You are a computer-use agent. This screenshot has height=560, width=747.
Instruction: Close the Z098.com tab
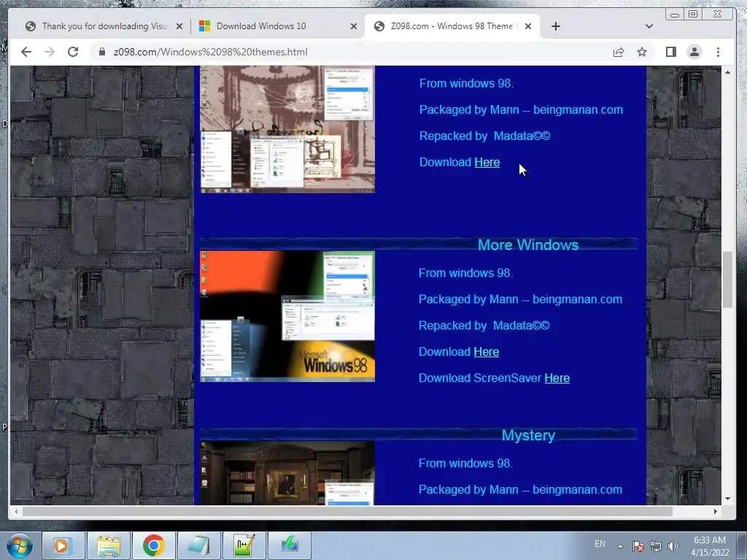(528, 26)
